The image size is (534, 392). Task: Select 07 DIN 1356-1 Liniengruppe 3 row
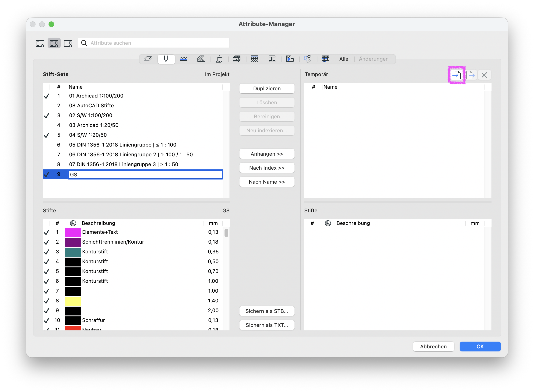pyautogui.click(x=133, y=164)
